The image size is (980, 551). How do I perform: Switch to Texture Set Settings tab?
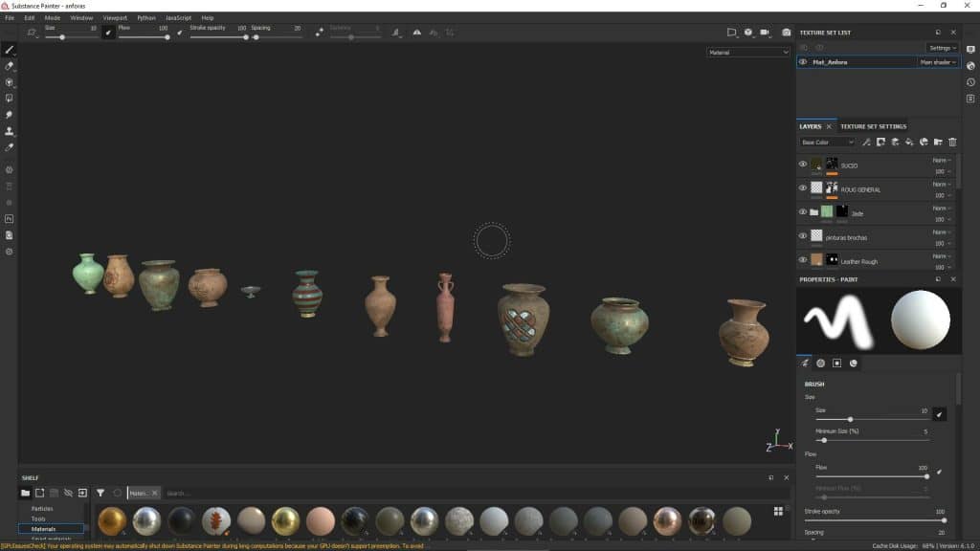pyautogui.click(x=873, y=126)
